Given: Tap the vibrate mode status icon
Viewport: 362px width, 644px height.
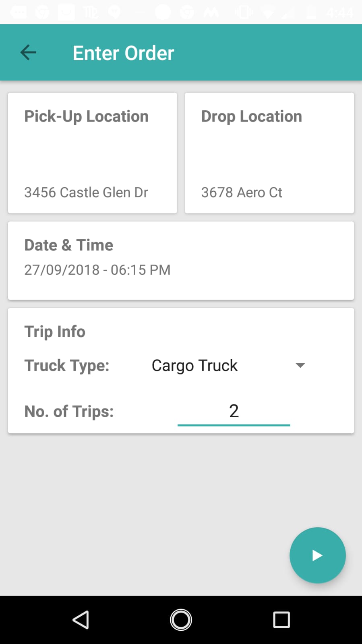Looking at the screenshot, I should pyautogui.click(x=244, y=12).
